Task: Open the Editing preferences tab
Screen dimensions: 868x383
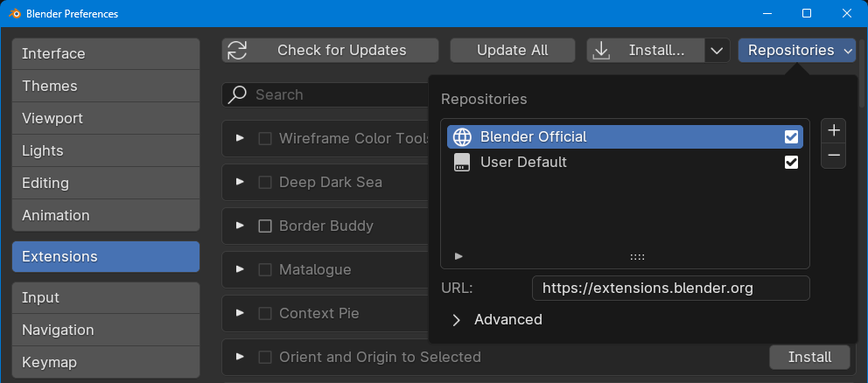Action: (x=106, y=183)
